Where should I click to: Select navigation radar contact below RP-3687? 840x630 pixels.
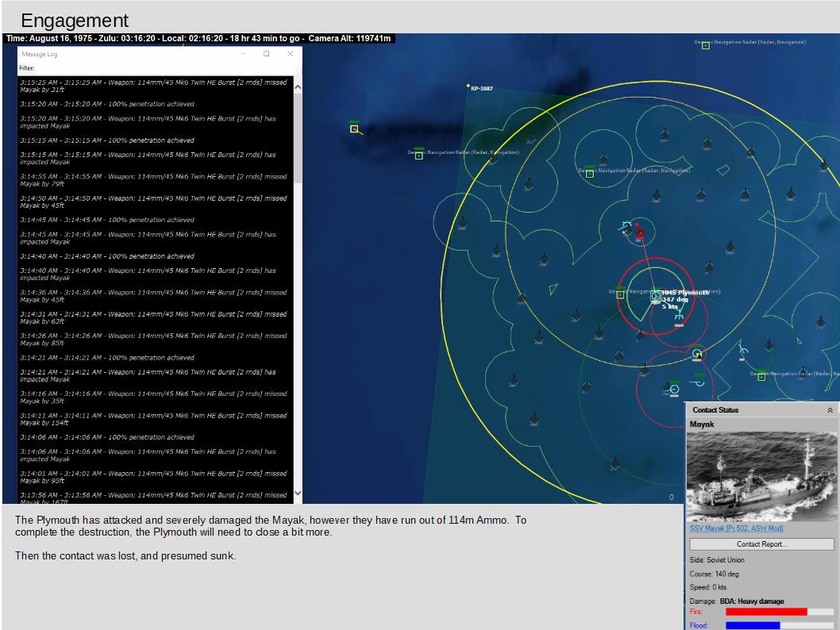[x=419, y=156]
